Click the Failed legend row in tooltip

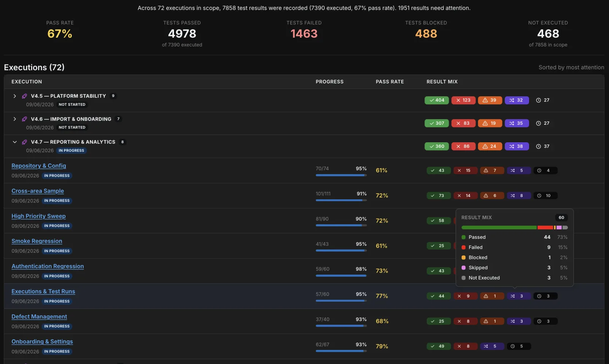coord(515,247)
